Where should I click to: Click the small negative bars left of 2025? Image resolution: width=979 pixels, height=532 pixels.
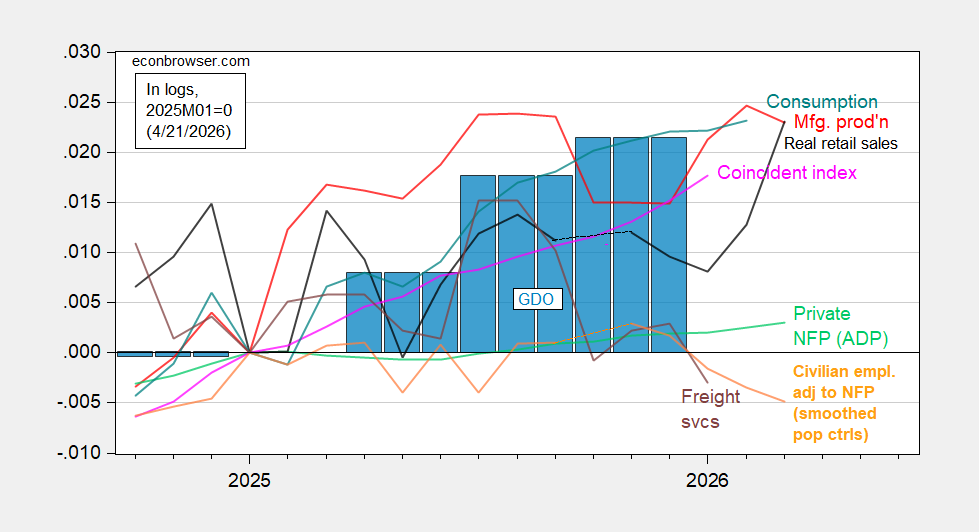point(172,354)
